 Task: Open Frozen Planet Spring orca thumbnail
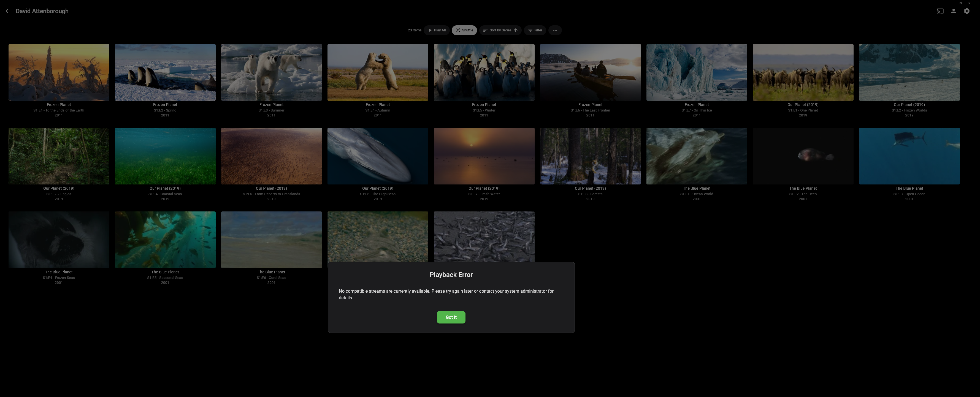pyautogui.click(x=165, y=72)
